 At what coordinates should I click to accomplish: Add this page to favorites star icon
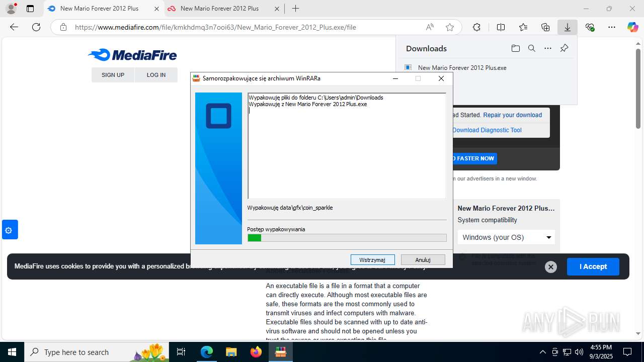[450, 27]
